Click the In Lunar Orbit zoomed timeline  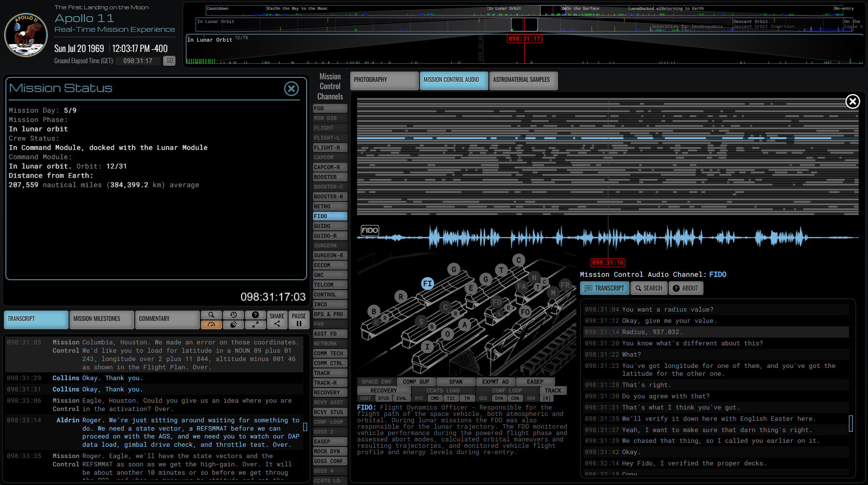tap(524, 49)
